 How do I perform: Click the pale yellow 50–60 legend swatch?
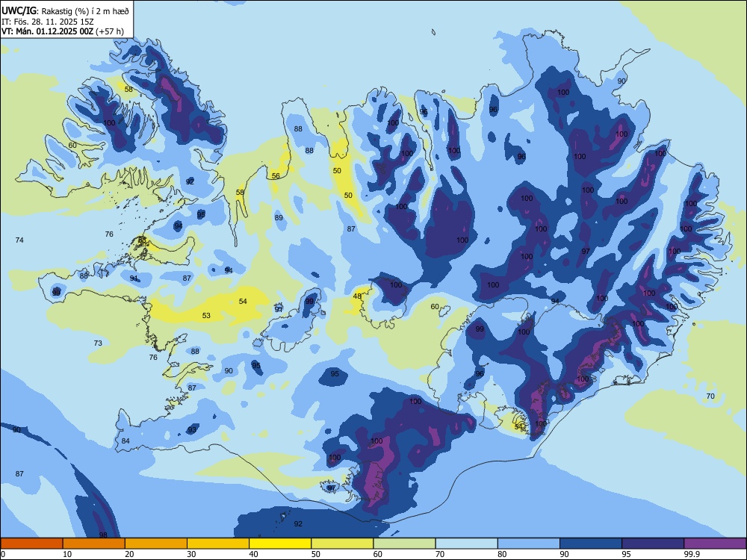[342, 544]
